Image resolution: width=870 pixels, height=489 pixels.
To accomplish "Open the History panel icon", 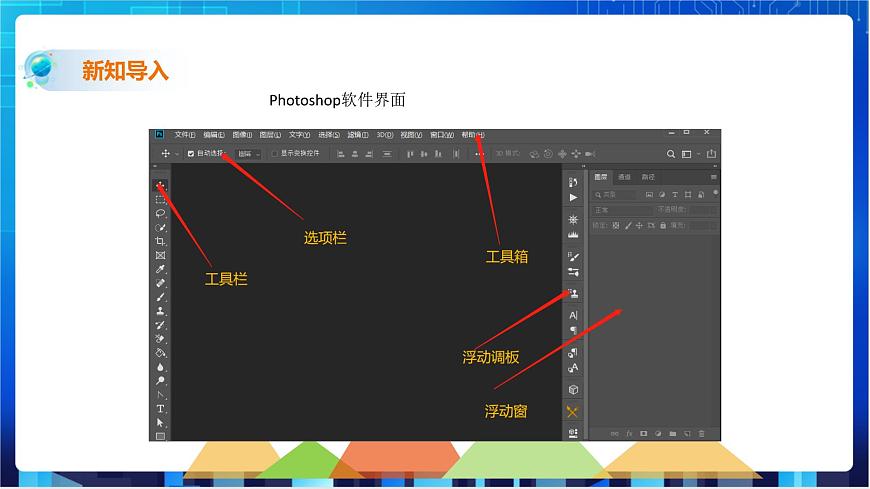I will click(573, 183).
